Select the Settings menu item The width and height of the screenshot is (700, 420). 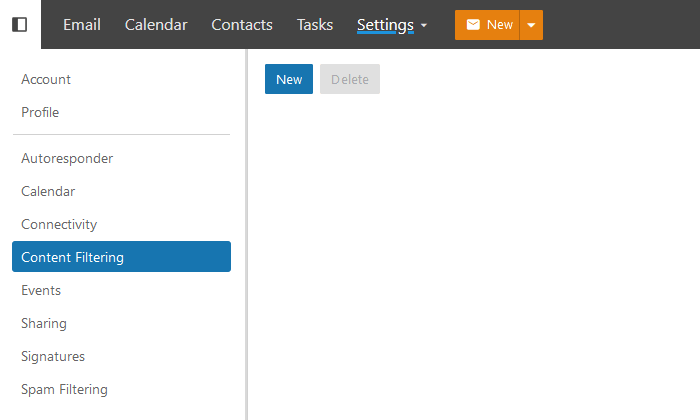point(385,25)
